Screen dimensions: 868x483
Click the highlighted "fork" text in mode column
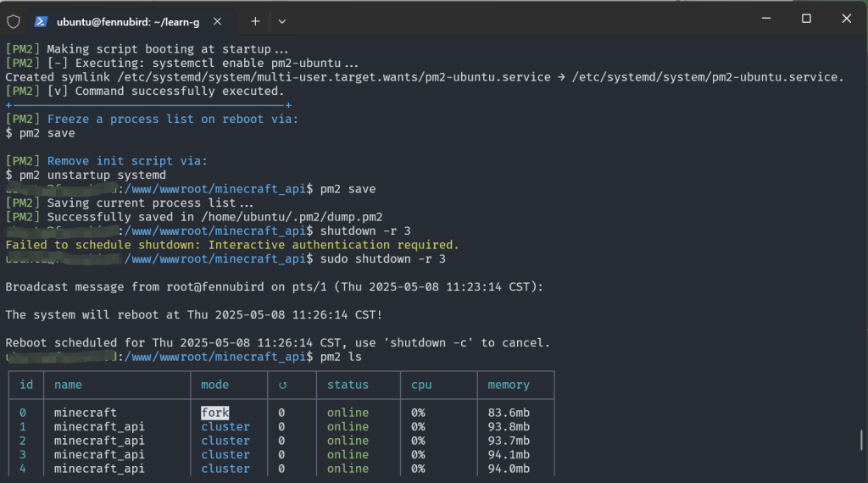214,413
